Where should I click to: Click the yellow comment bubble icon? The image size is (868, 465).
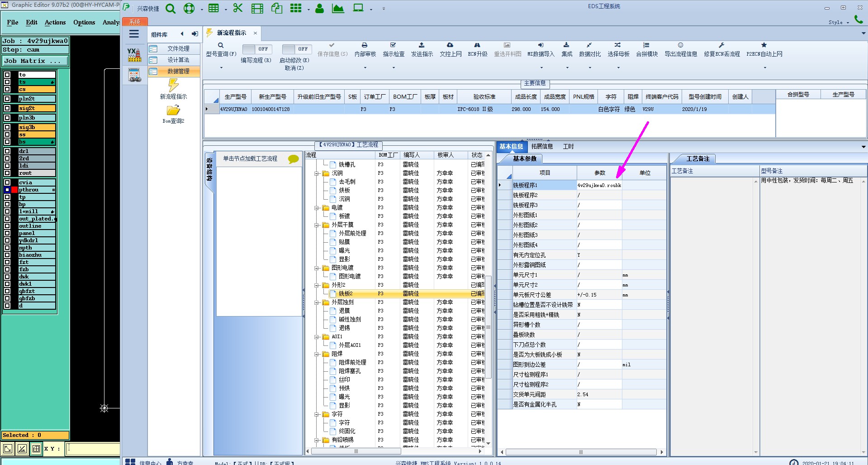click(x=293, y=159)
